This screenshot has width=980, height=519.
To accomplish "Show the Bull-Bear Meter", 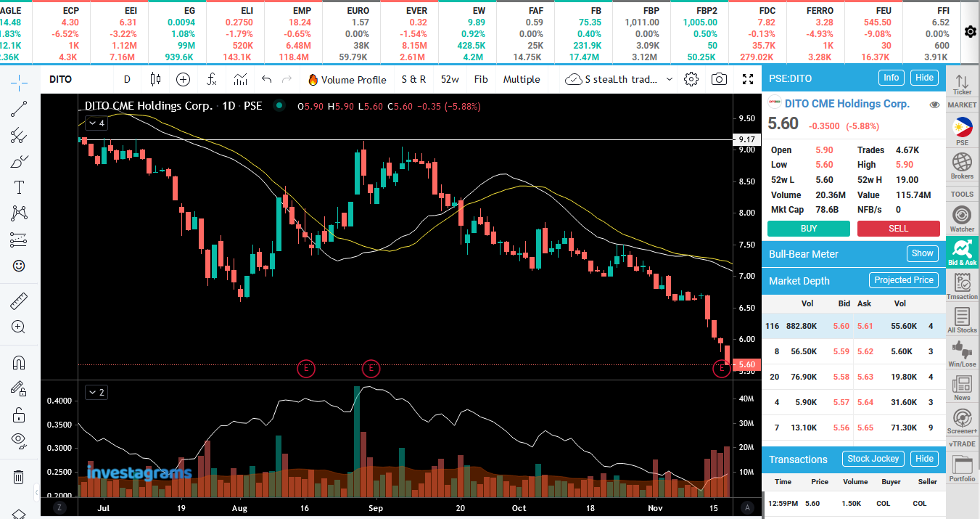I will pyautogui.click(x=923, y=253).
